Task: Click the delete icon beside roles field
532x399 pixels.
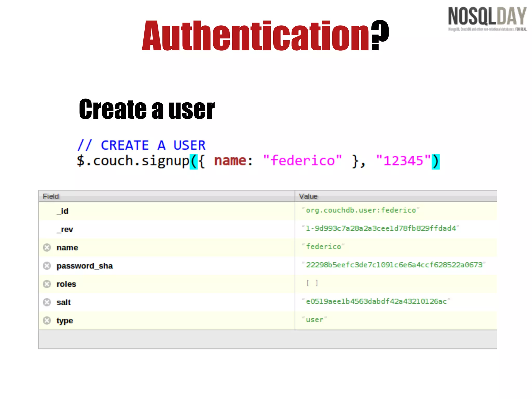Action: point(47,284)
